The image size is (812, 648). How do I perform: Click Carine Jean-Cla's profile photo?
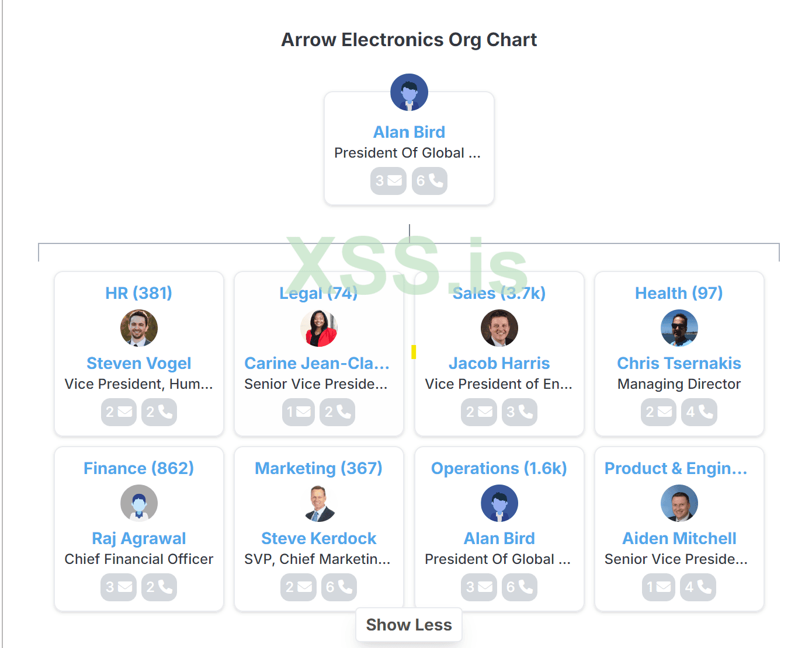pyautogui.click(x=319, y=328)
